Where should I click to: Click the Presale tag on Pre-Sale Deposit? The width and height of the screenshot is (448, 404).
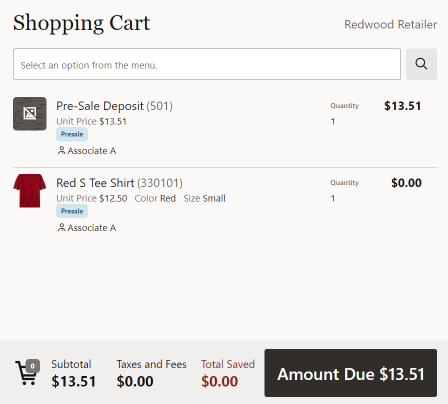pos(72,134)
